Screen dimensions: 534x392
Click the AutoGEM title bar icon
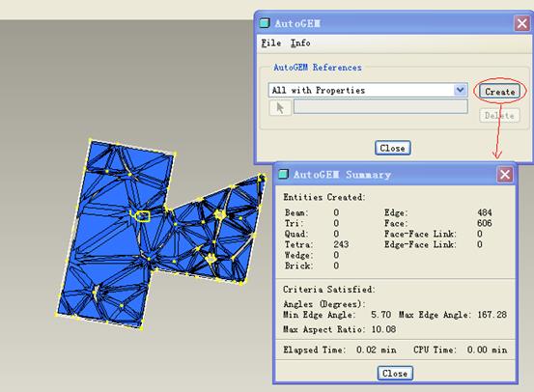click(x=265, y=23)
